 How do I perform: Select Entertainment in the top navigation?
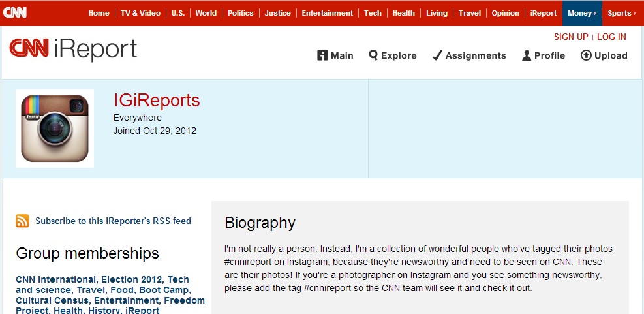coord(327,13)
